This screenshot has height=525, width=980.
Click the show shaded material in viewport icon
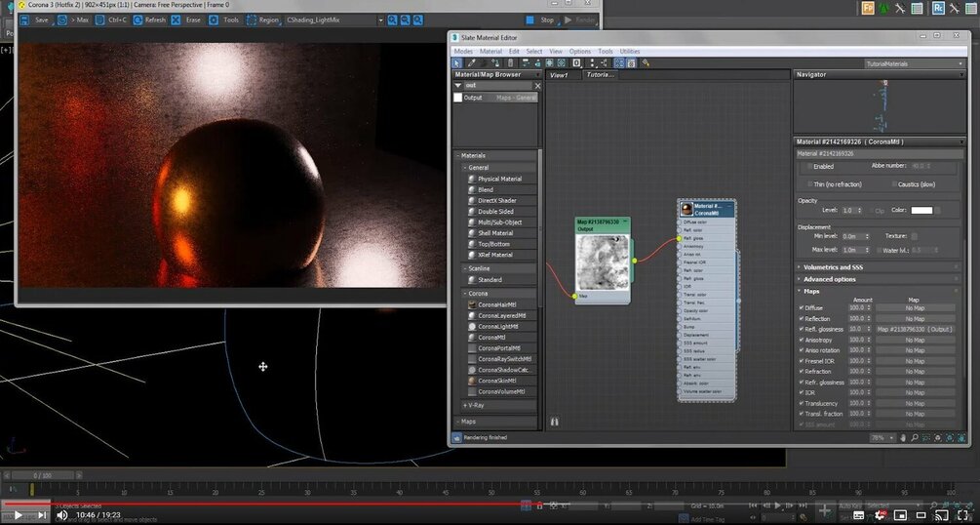[549, 63]
